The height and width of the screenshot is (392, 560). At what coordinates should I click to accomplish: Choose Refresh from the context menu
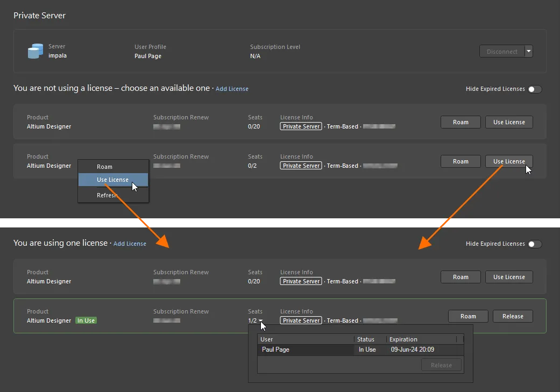113,195
